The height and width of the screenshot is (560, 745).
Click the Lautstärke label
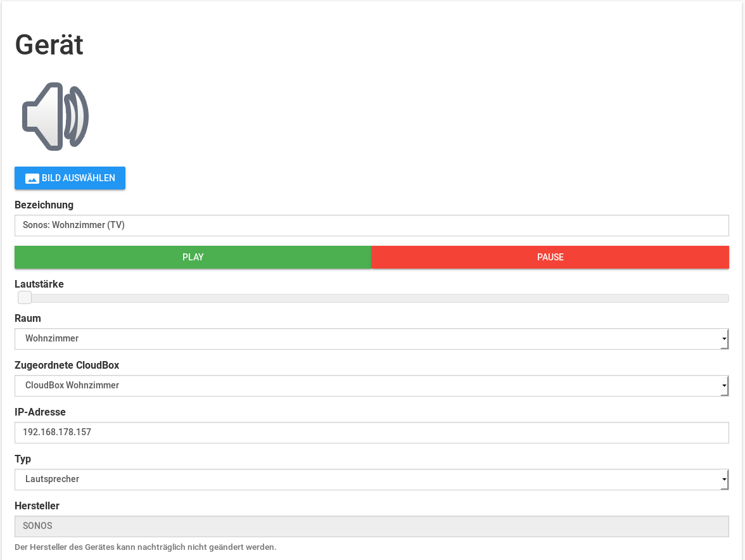pos(39,284)
